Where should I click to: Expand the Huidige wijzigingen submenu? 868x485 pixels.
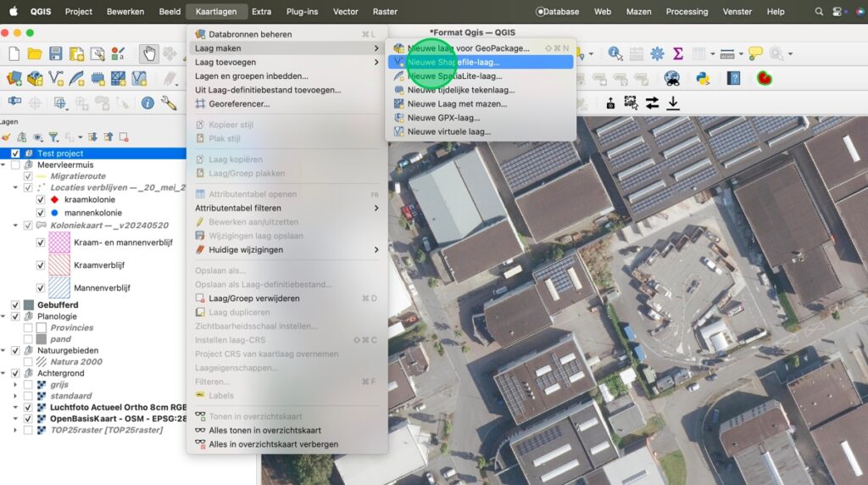point(287,250)
